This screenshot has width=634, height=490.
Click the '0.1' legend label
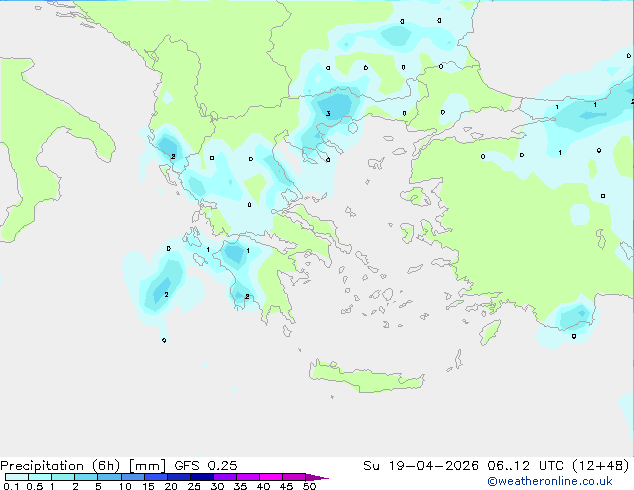[11, 486]
